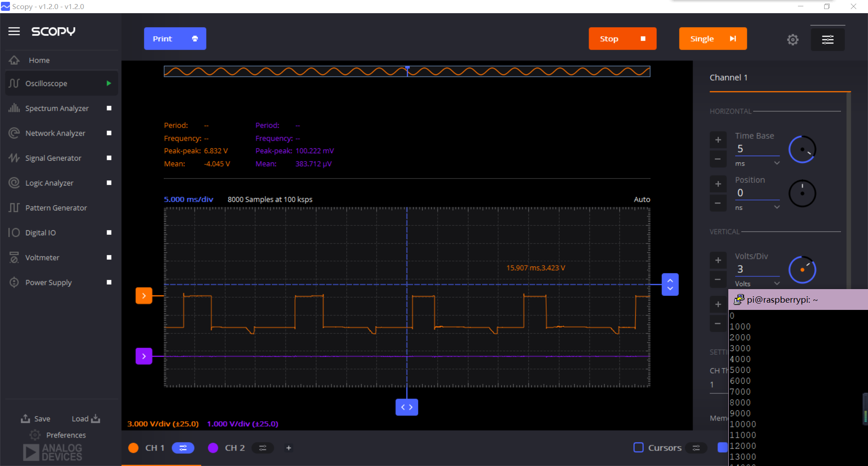Image resolution: width=868 pixels, height=466 pixels.
Task: Open Preferences
Action: click(58, 435)
